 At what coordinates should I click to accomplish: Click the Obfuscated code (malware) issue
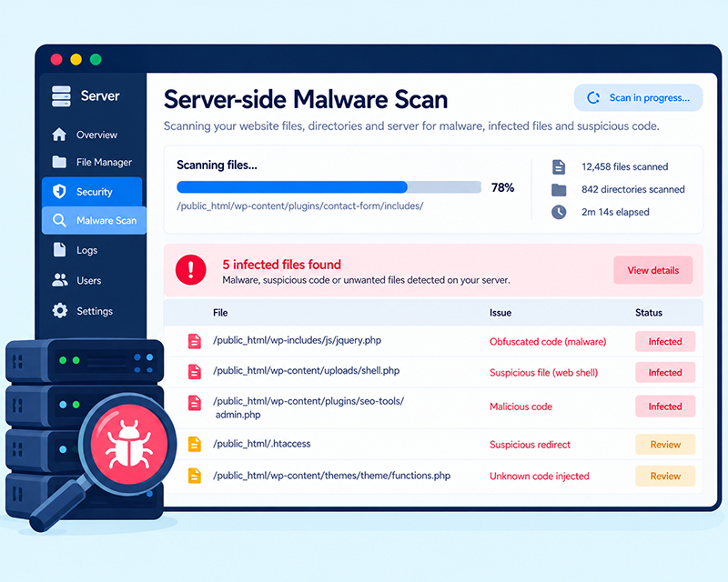click(548, 342)
